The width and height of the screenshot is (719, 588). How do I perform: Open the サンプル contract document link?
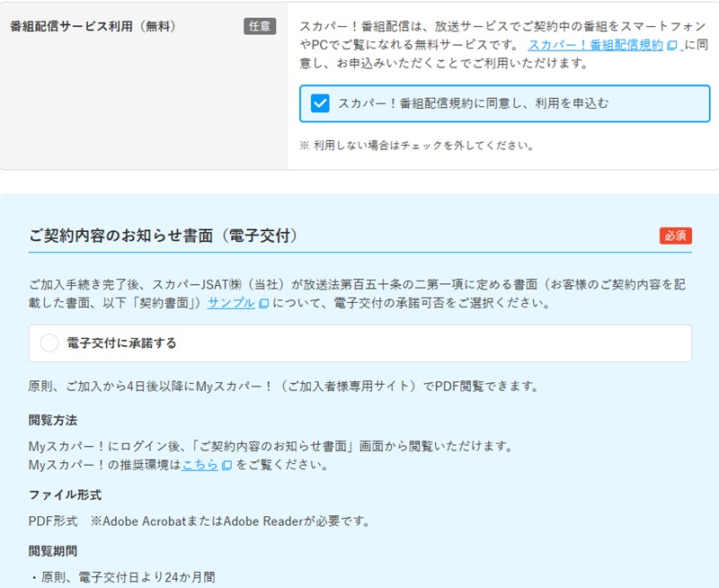click(x=231, y=304)
